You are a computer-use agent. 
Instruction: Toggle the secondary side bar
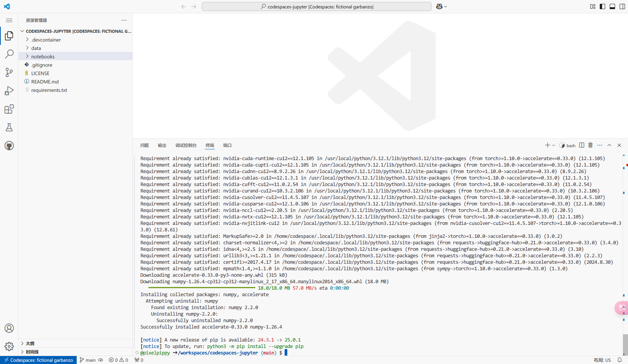coord(622,6)
